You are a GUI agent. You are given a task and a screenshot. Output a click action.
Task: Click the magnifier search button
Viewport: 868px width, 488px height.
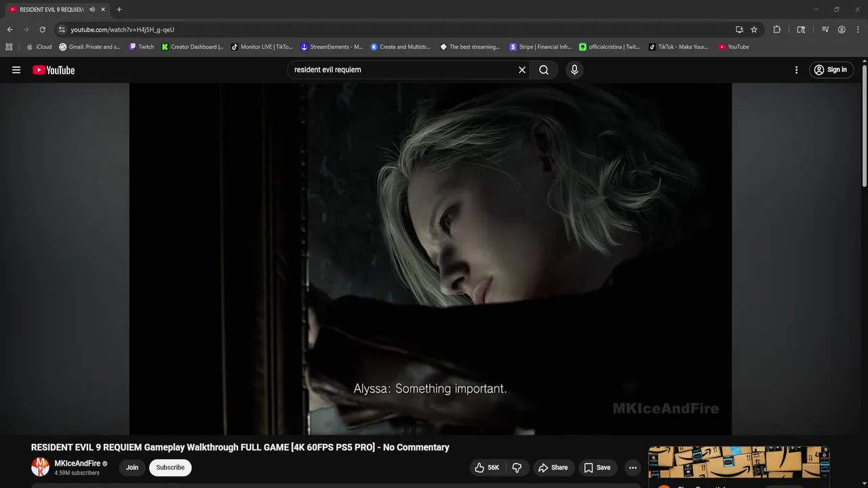(x=544, y=70)
